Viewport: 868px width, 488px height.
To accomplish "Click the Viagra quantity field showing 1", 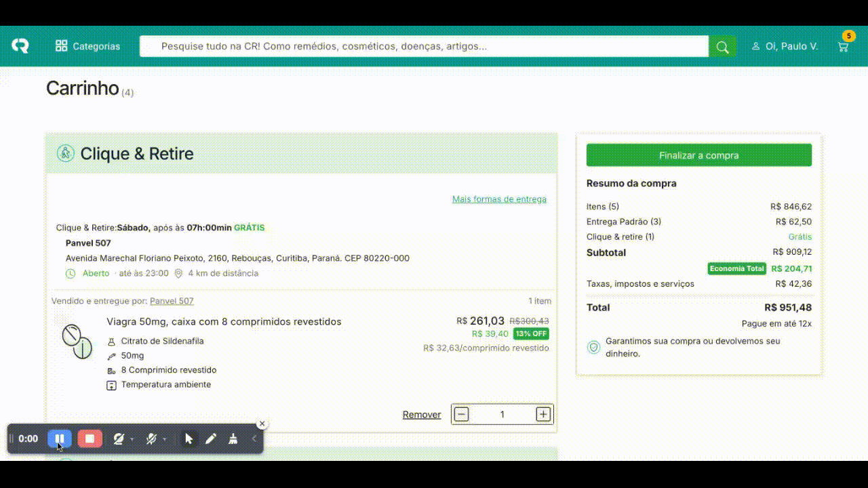I will [x=502, y=414].
